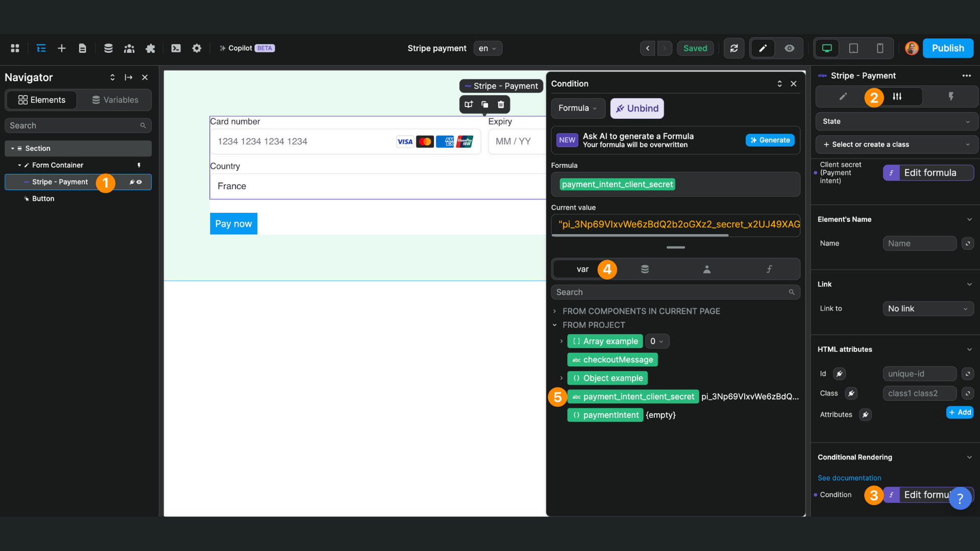
Task: Select the var tab in the variables picker
Action: coord(582,269)
